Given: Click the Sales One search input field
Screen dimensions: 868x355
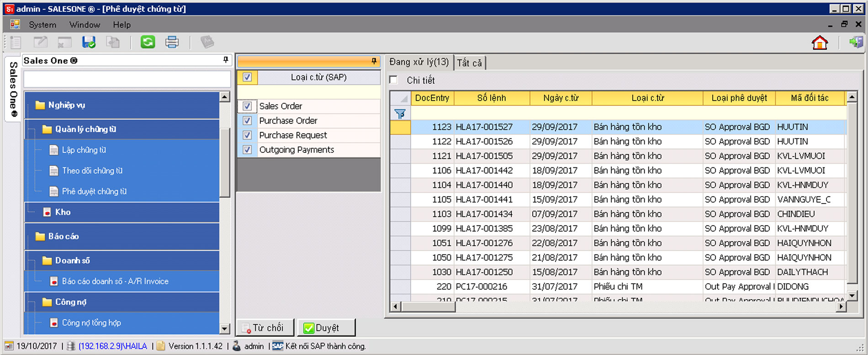Looking at the screenshot, I should coord(127,79).
